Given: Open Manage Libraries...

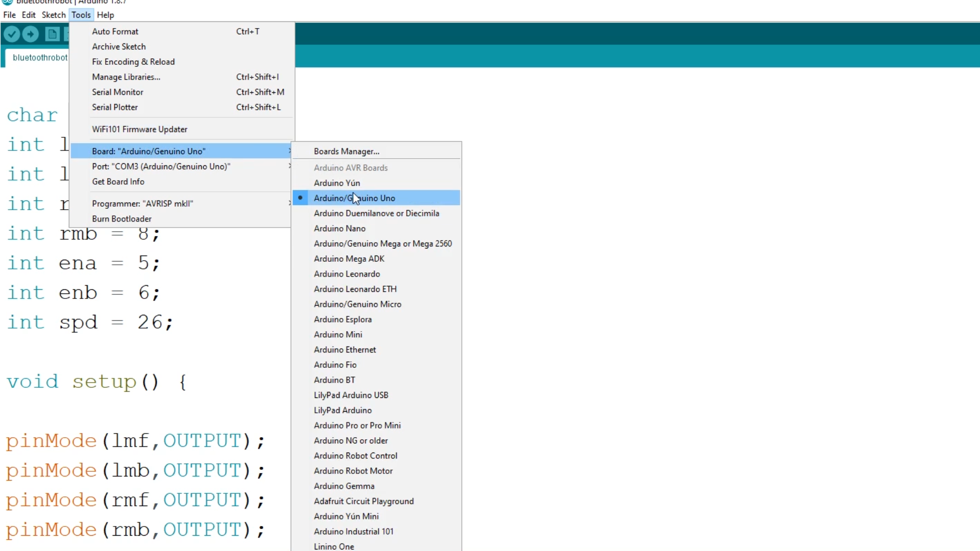Looking at the screenshot, I should point(182,77).
